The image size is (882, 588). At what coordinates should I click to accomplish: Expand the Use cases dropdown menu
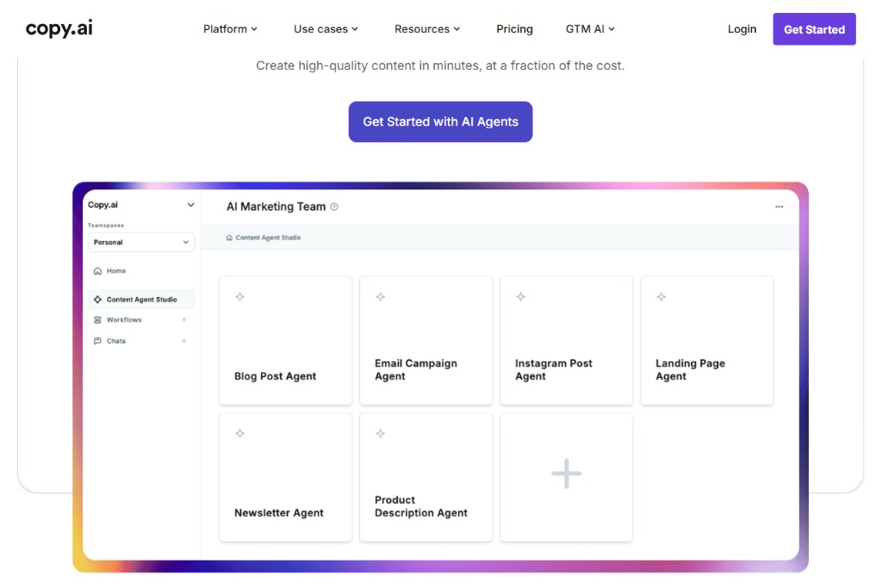(x=326, y=29)
